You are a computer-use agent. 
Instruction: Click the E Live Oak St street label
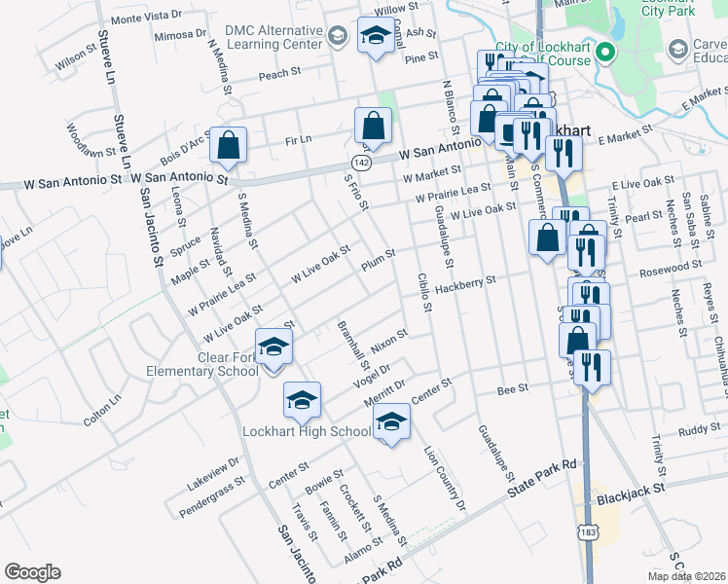[643, 182]
